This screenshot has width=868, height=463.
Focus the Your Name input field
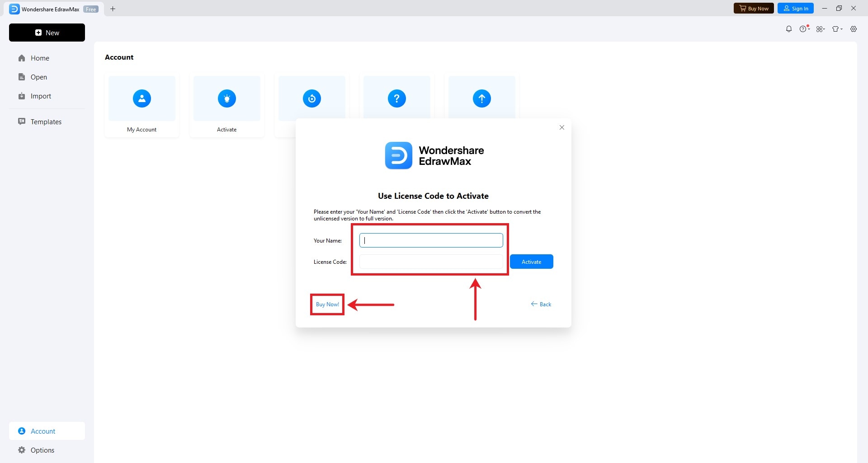[x=431, y=240]
